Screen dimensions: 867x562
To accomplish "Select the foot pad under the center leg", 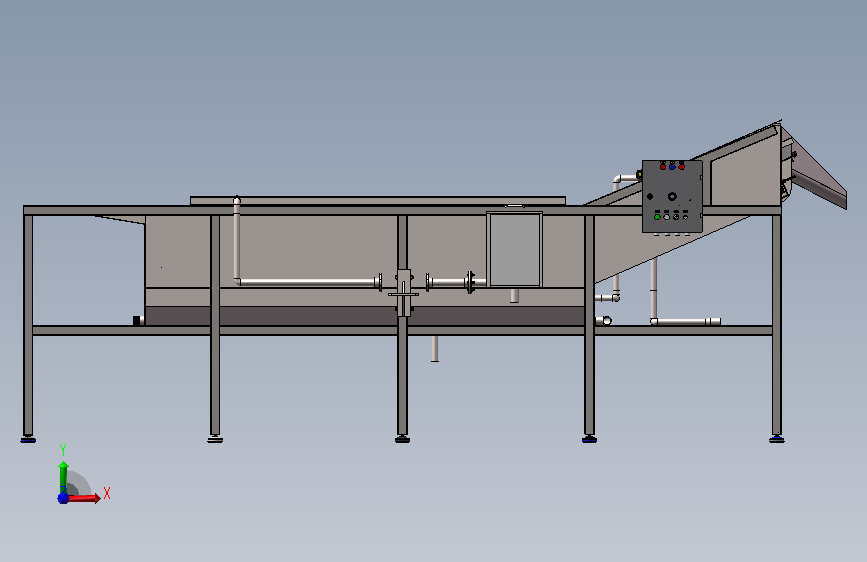I will coord(403,440).
